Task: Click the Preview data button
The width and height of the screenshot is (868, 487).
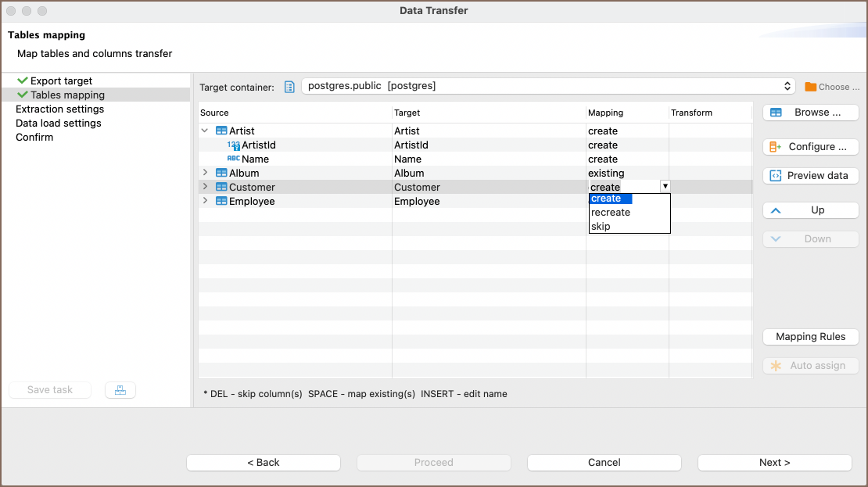Action: coord(810,176)
